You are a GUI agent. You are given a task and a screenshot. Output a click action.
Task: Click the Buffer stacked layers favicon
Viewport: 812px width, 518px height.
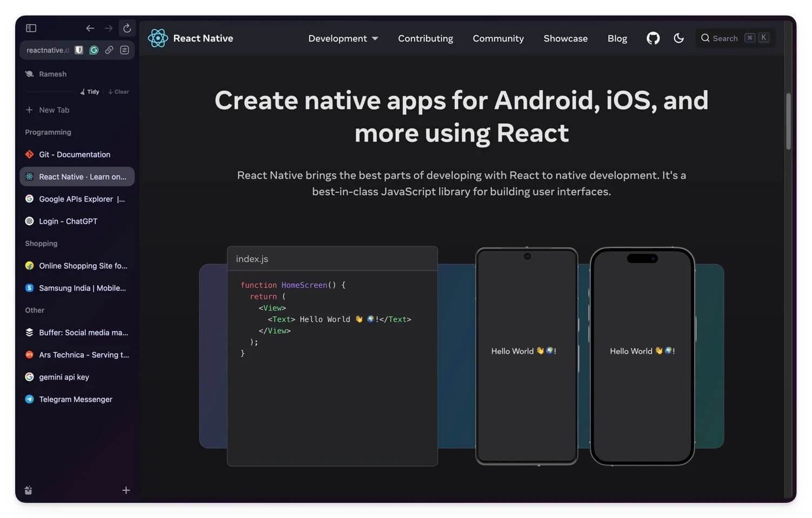[29, 332]
